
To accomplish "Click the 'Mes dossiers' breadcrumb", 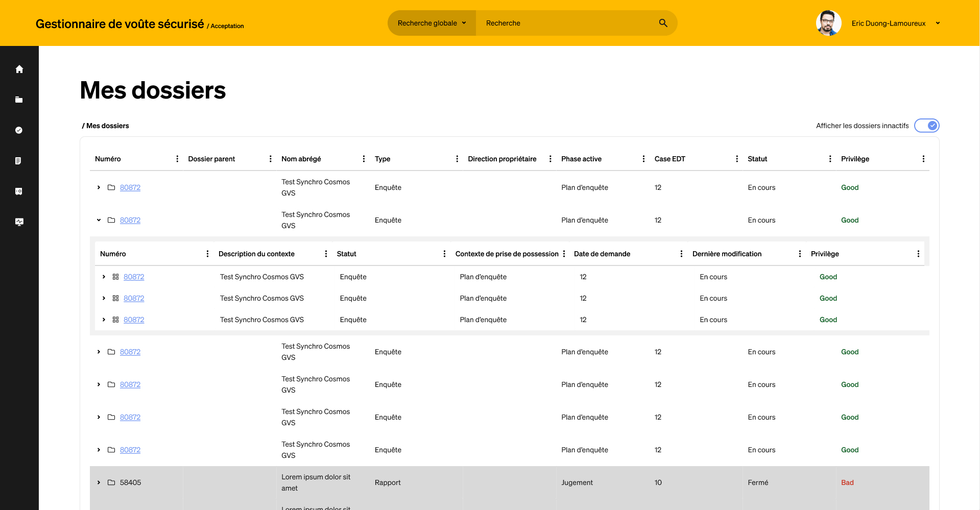I will coord(107,126).
